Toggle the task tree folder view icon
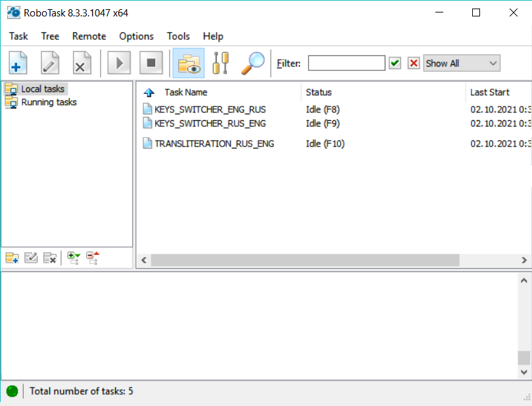The image size is (532, 406). pyautogui.click(x=189, y=63)
